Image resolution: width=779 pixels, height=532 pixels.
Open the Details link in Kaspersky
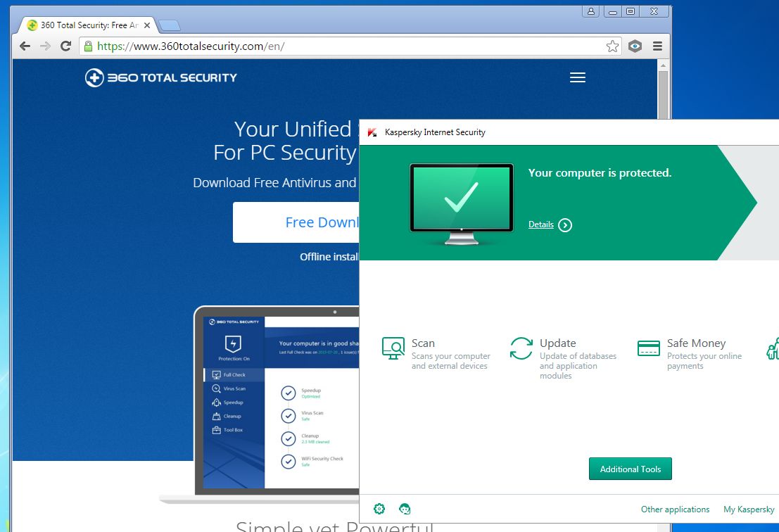click(540, 224)
